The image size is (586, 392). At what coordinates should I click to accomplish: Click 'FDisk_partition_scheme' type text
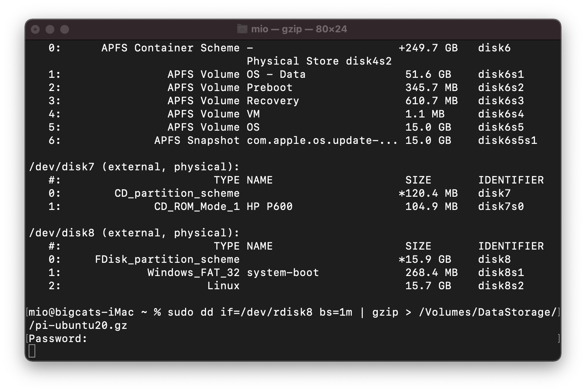tap(167, 259)
